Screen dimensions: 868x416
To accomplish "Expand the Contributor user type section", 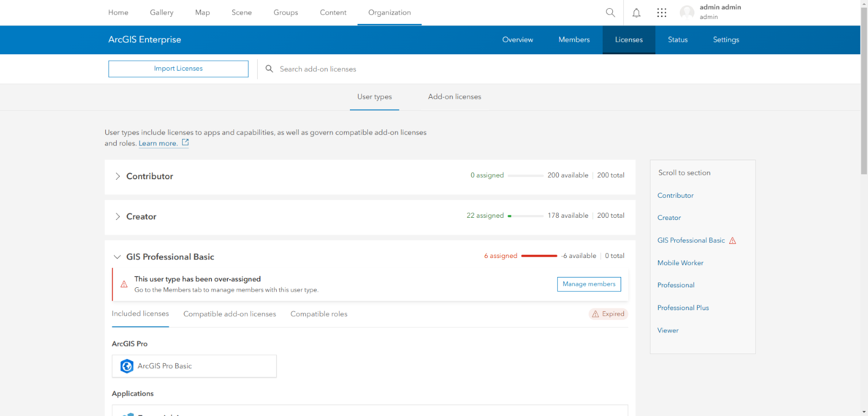I will pyautogui.click(x=117, y=177).
